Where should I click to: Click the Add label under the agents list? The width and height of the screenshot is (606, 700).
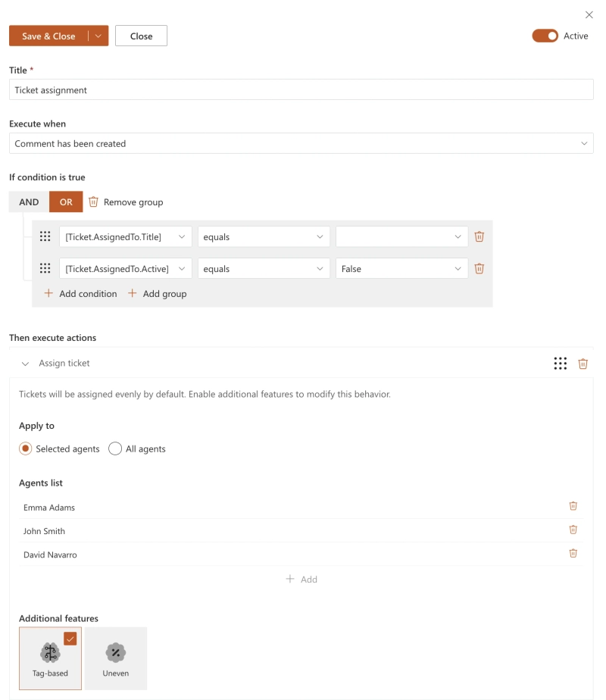309,580
